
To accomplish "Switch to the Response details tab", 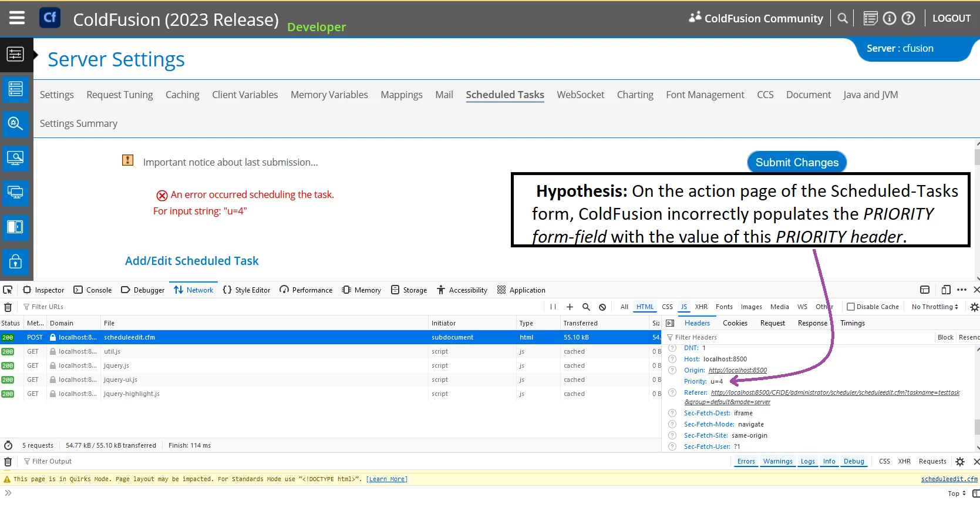I will [x=813, y=323].
